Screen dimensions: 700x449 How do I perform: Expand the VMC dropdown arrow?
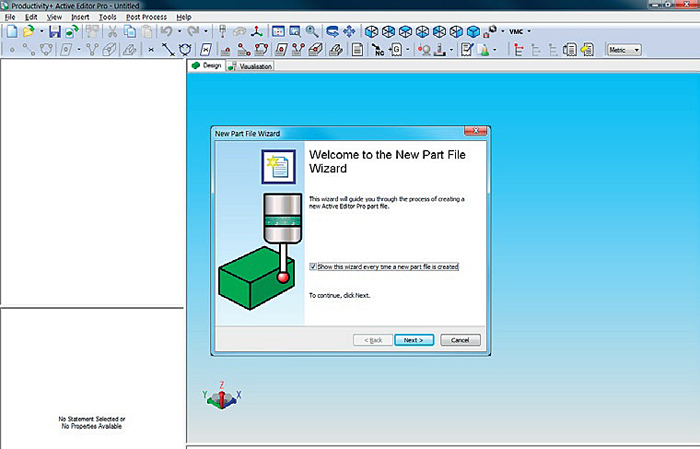tap(529, 32)
